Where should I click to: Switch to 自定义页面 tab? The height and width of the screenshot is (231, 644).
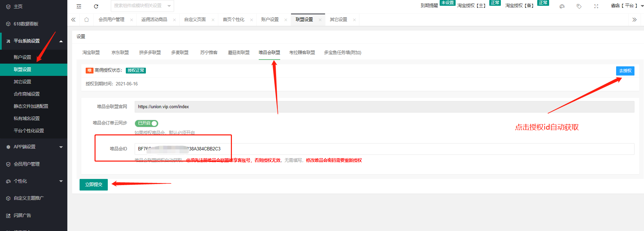point(195,20)
